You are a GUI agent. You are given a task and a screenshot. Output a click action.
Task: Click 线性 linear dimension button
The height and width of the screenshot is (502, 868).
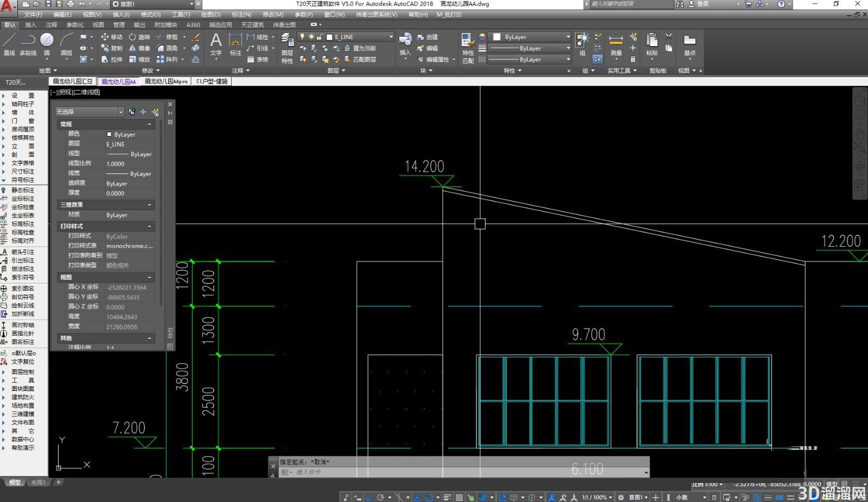tap(258, 37)
